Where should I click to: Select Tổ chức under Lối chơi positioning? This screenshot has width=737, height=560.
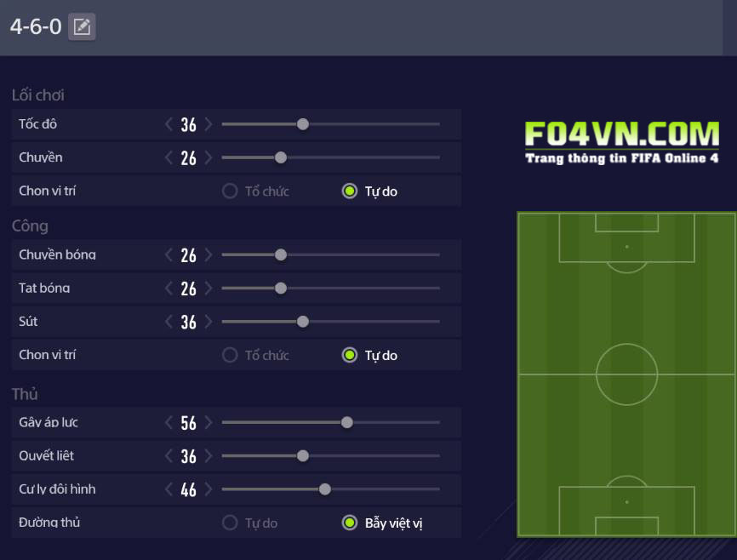click(230, 191)
